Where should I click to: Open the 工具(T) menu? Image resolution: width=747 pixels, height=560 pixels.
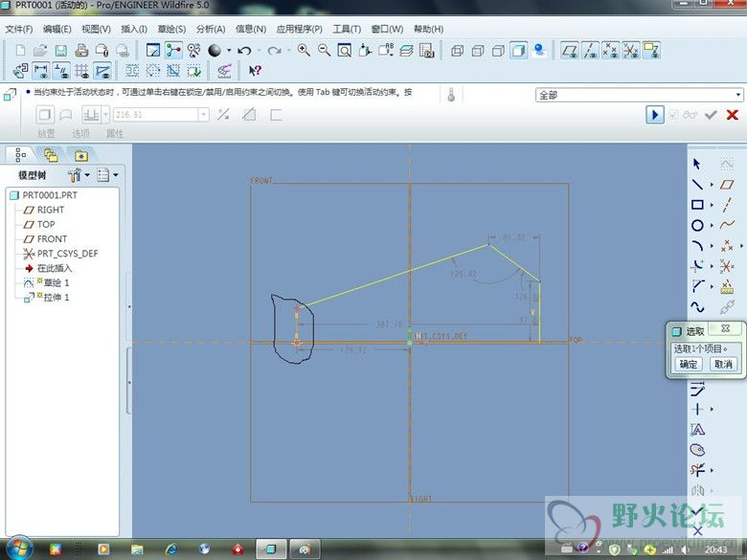click(x=347, y=29)
